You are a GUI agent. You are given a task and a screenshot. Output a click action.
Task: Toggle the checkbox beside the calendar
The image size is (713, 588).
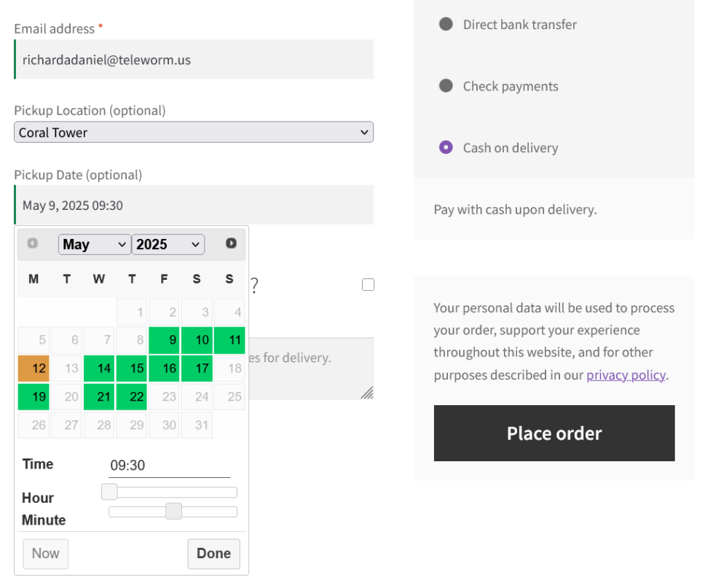[368, 285]
